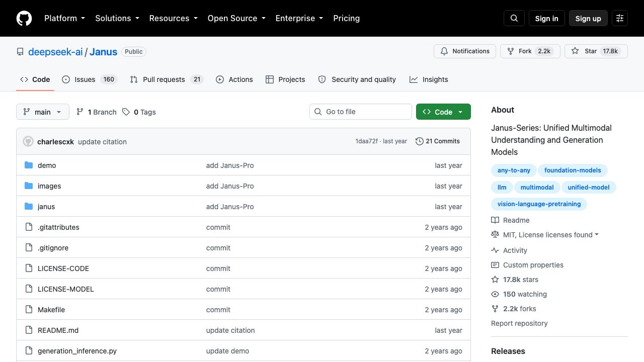The image size is (644, 362).
Task: Click the star icon beside 17.8k stars
Action: click(x=495, y=280)
